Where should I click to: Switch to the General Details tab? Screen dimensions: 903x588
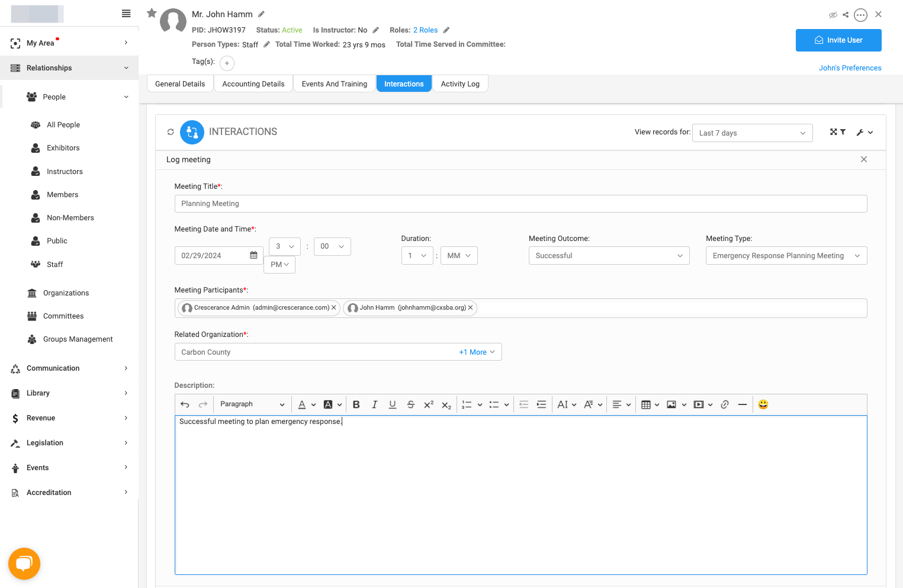(180, 84)
